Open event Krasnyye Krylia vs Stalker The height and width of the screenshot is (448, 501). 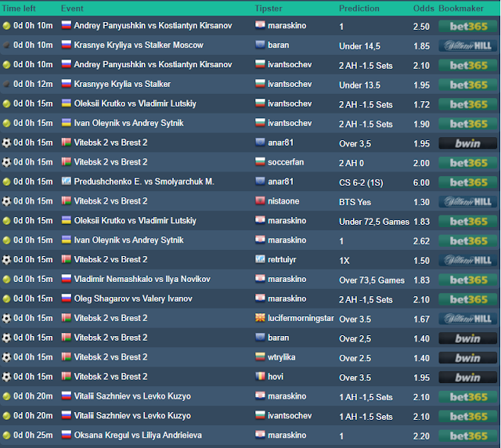pos(122,84)
